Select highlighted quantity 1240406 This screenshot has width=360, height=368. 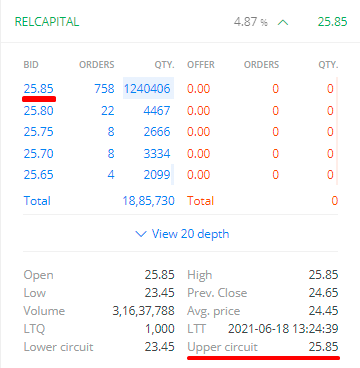(x=148, y=89)
